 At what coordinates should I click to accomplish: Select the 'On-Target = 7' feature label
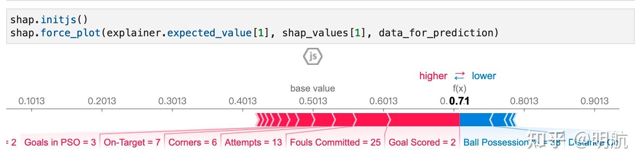[x=132, y=142]
